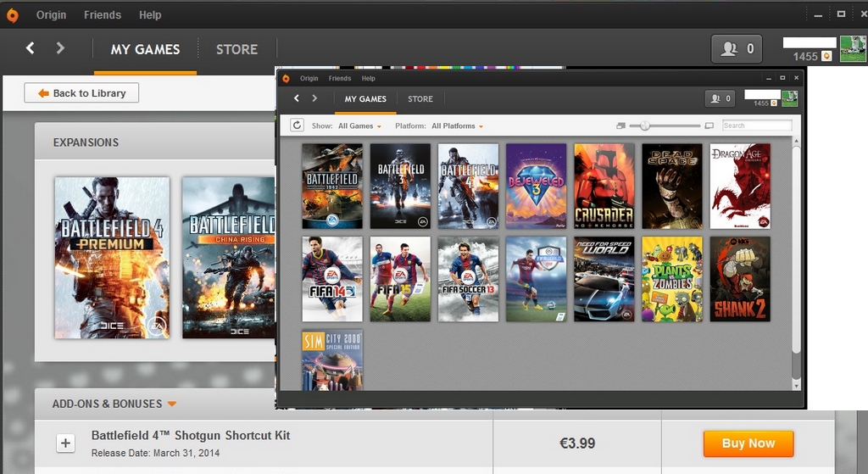Open Origin menu in front window
Viewport: 868px width, 474px height.
309,78
